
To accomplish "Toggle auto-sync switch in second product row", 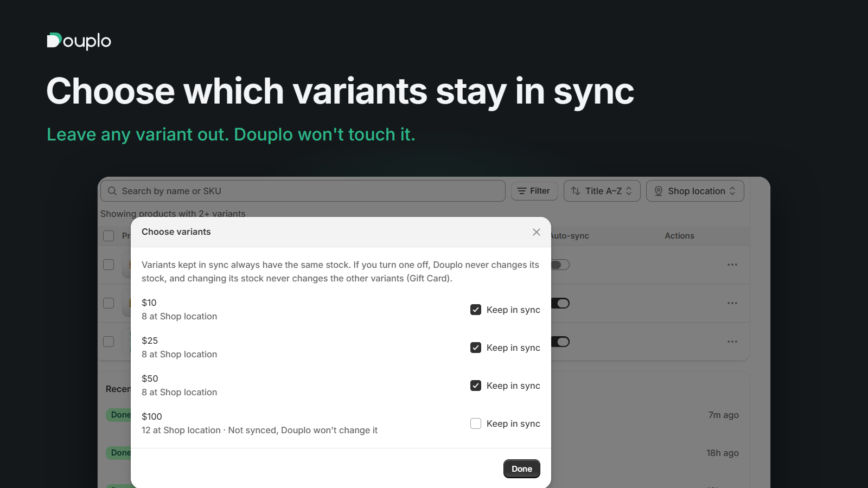I will point(560,303).
